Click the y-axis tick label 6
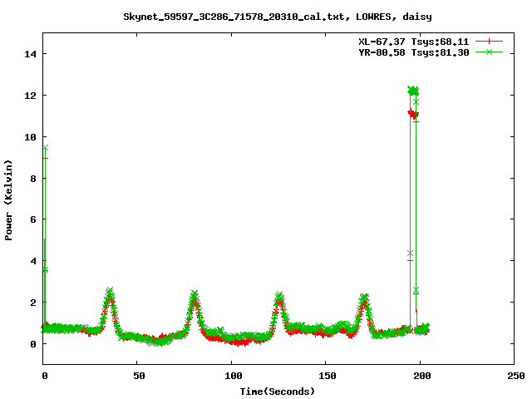This screenshot has width=532, height=399. pos(33,219)
